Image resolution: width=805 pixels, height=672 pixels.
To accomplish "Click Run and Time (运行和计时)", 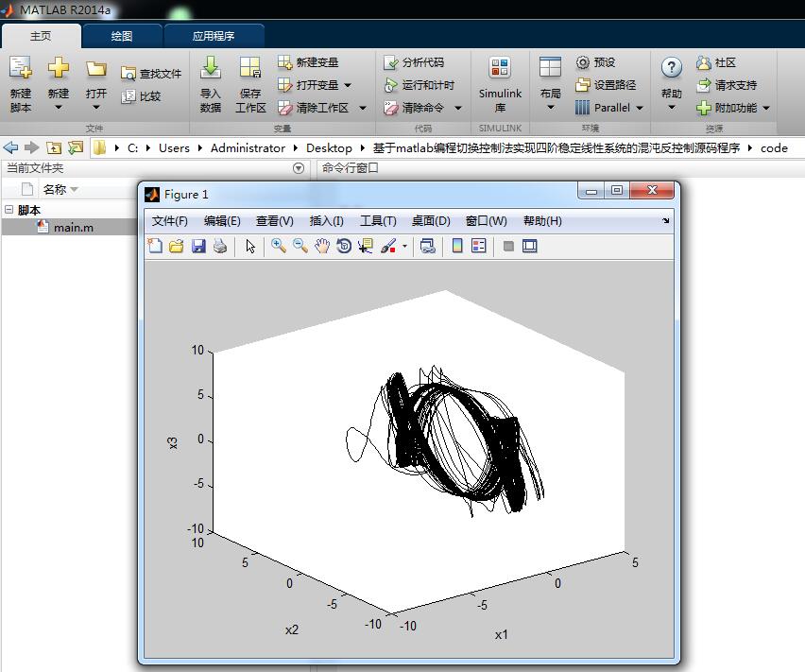I will (419, 85).
